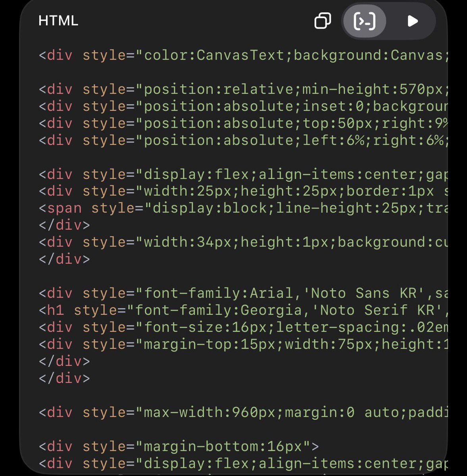The height and width of the screenshot is (476, 467).
Task: Switch to the code view toggle
Action: (364, 21)
